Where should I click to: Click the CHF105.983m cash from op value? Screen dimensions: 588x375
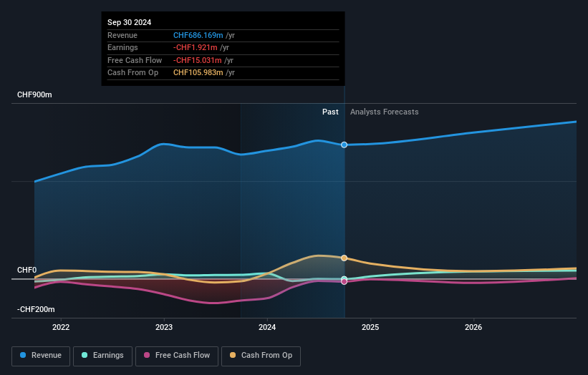click(x=198, y=73)
